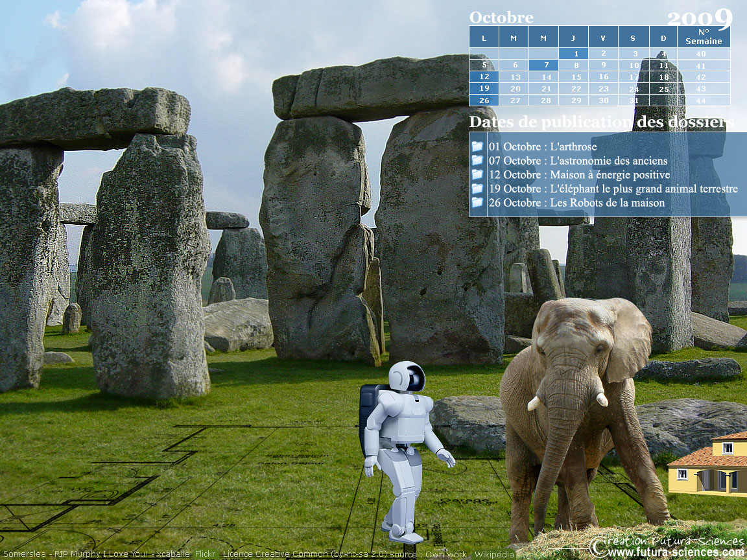Open the www.futura-sciences.com link
This screenshot has height=560, width=747.
tap(676, 552)
